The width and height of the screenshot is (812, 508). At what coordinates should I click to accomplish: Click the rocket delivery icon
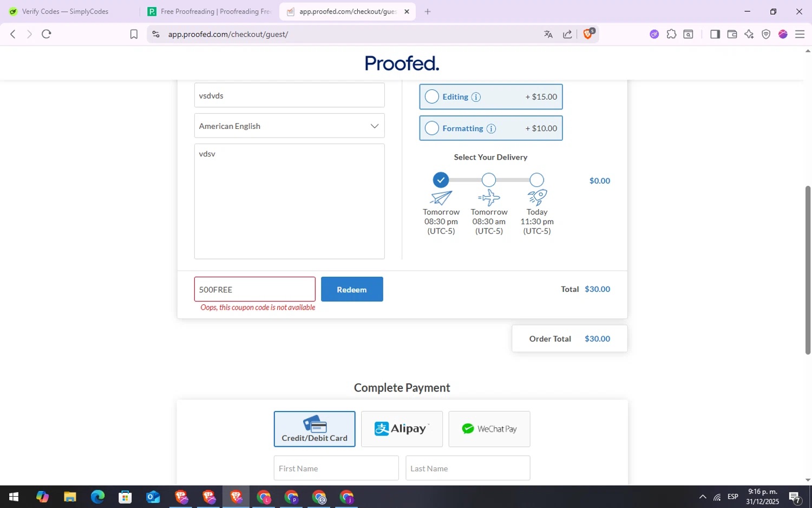coord(537,197)
